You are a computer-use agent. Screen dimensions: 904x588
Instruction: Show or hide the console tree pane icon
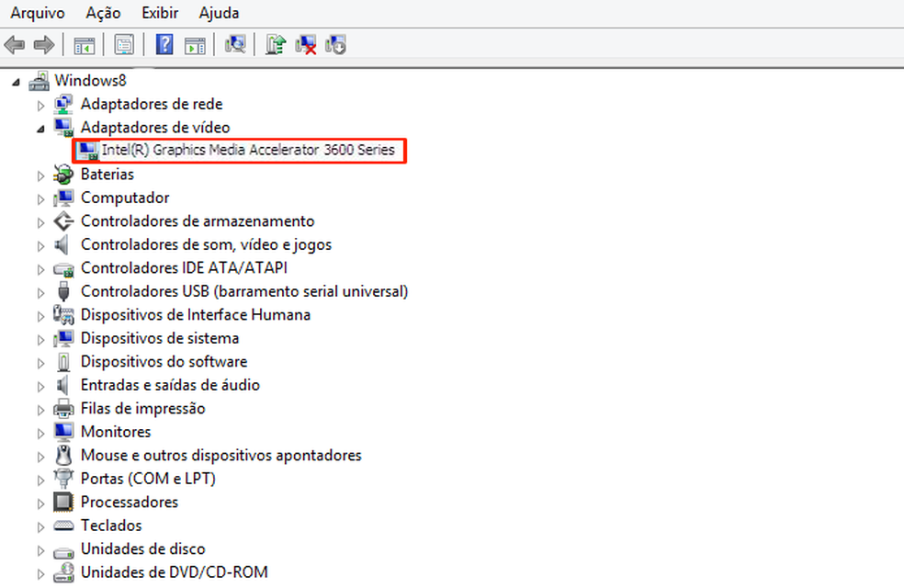85,44
